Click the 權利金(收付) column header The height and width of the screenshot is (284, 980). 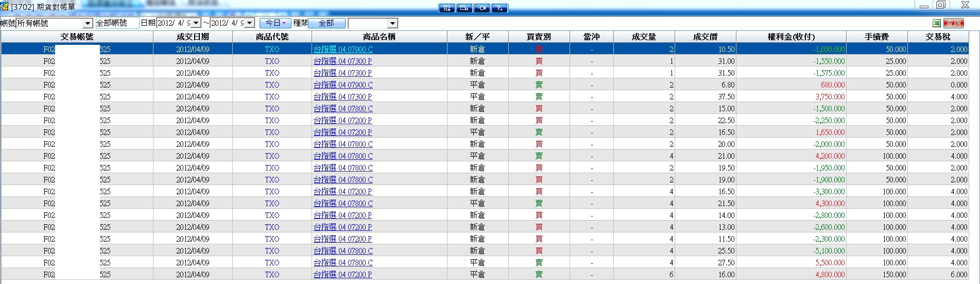(x=790, y=37)
